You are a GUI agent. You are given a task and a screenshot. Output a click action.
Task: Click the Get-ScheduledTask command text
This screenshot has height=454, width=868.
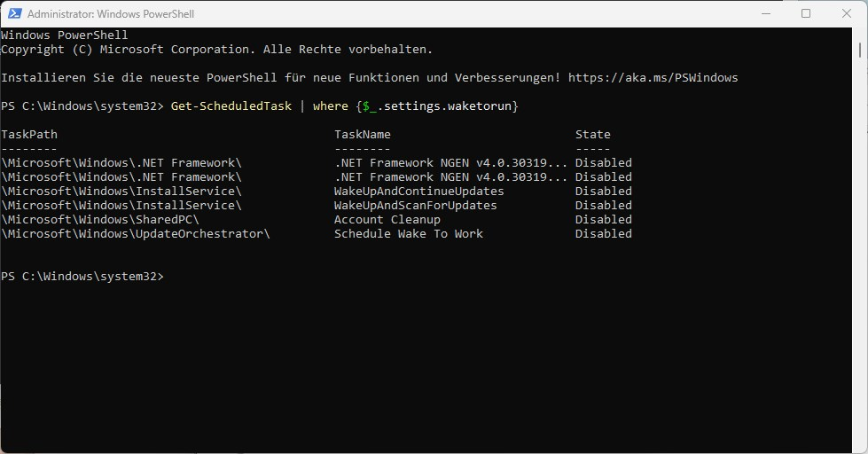(231, 106)
